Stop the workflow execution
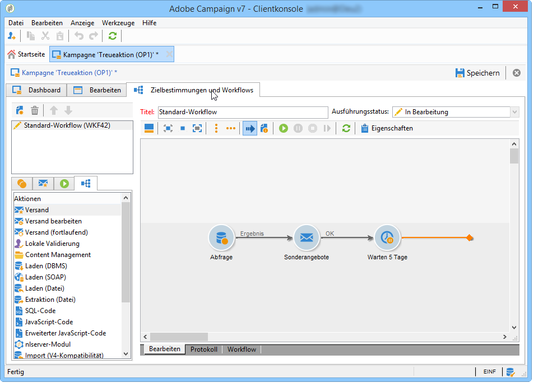 pos(312,128)
